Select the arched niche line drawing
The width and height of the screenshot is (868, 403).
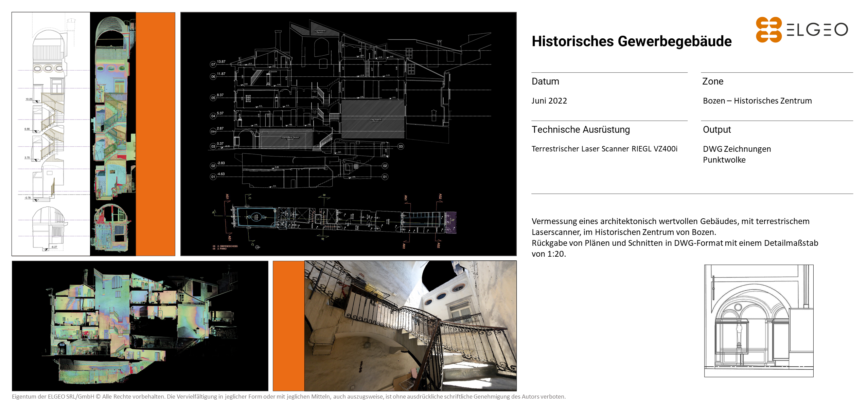click(x=759, y=321)
